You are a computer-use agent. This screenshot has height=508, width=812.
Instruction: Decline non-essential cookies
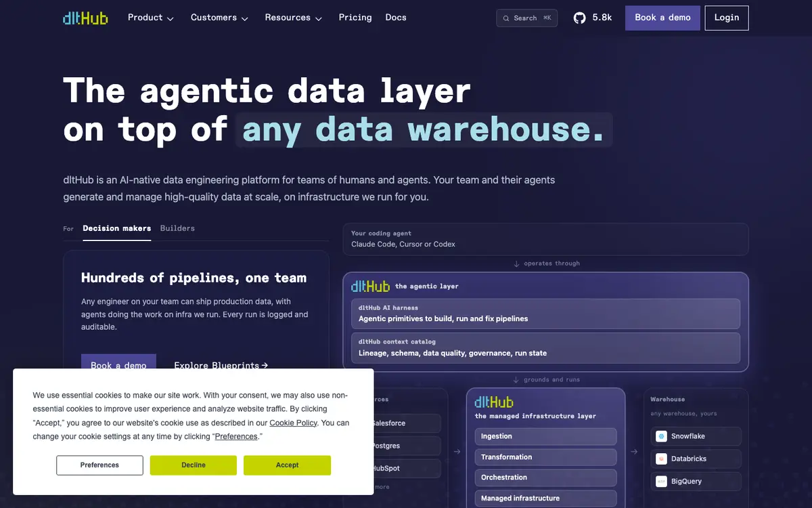193,465
